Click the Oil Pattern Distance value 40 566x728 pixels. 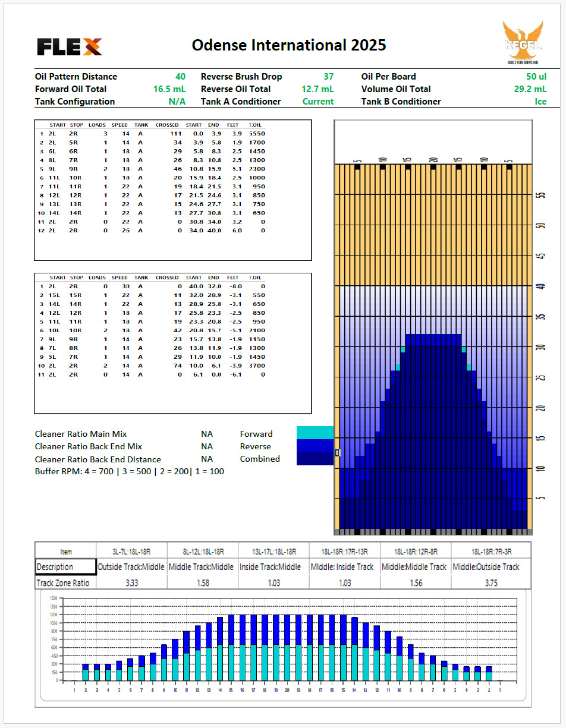(180, 77)
